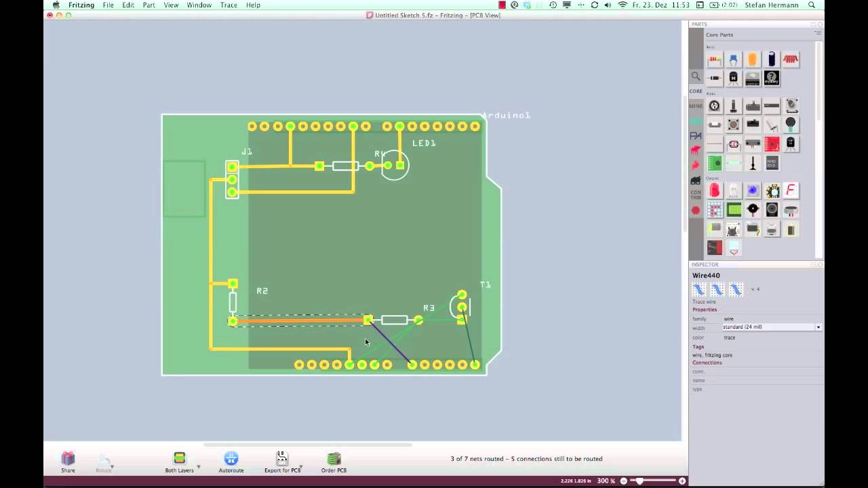Image resolution: width=868 pixels, height=488 pixels.
Task: Open the Apple menu
Action: (x=56, y=5)
